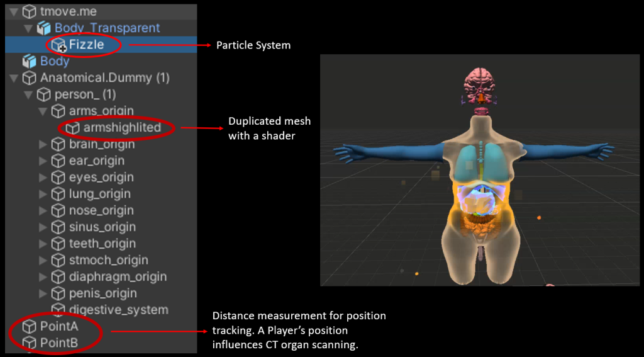
Task: Expand the penis_origin object
Action: pyautogui.click(x=43, y=293)
